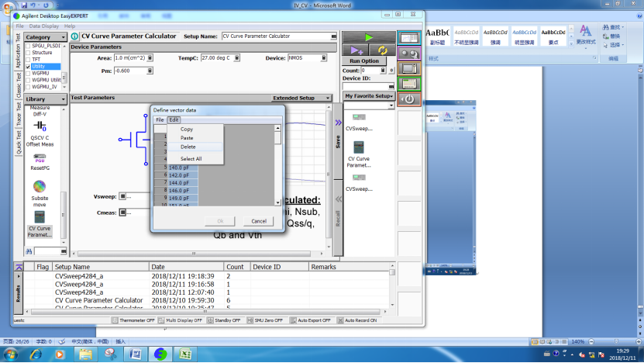This screenshot has width=644, height=363.
Task: Toggle Multi Display OFF in status bar
Action: (x=181, y=320)
